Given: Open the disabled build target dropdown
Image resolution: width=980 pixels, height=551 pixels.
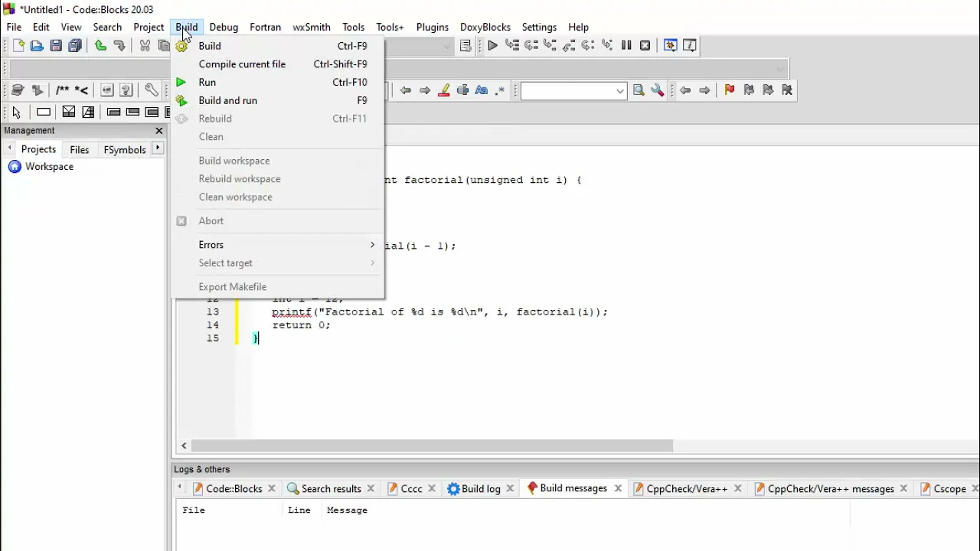Looking at the screenshot, I should click(448, 47).
